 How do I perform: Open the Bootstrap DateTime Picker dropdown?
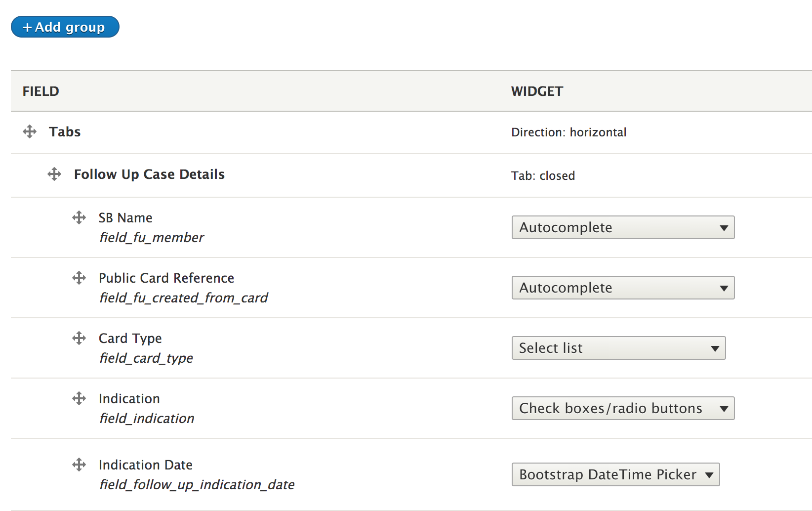click(x=615, y=474)
